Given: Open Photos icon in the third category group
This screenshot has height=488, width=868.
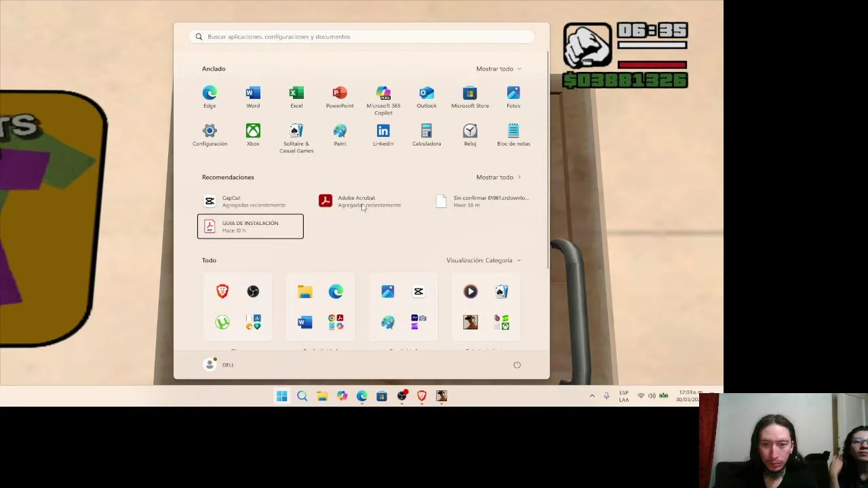Looking at the screenshot, I should click(x=388, y=291).
